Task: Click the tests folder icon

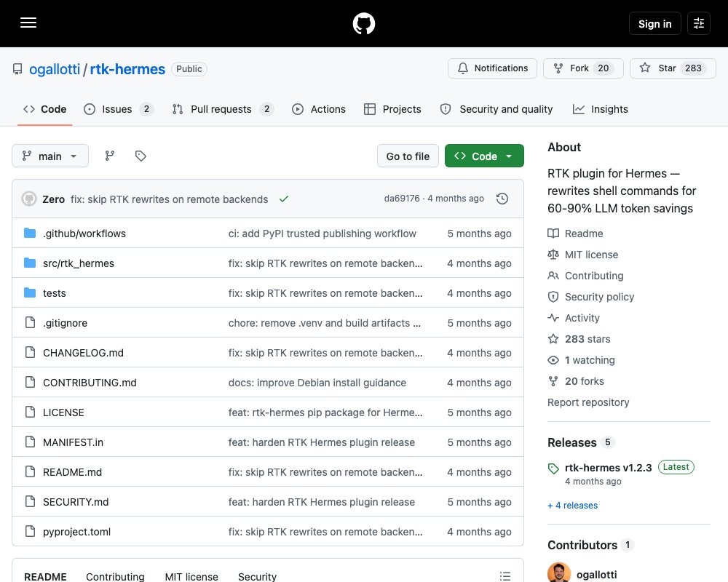Action: (x=30, y=293)
